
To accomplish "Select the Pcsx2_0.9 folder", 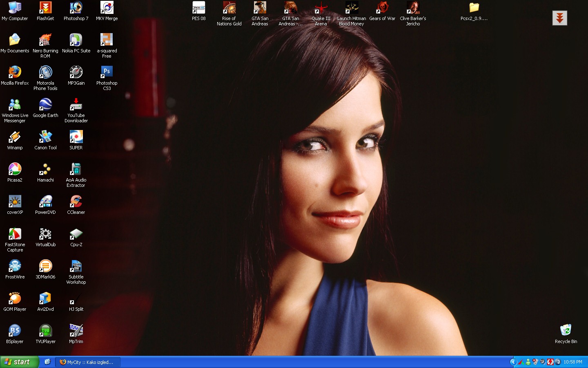I will click(x=474, y=11).
